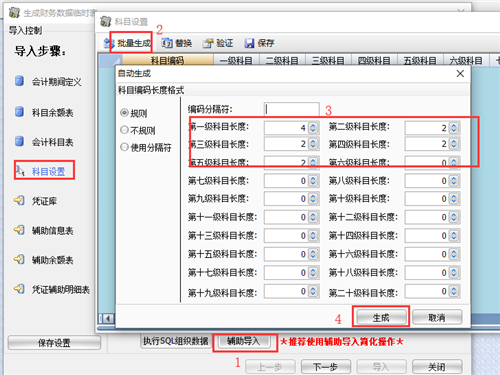Adjust the 第十一级科目长度 spinner arrows
This screenshot has height=375, width=500.
click(313, 217)
